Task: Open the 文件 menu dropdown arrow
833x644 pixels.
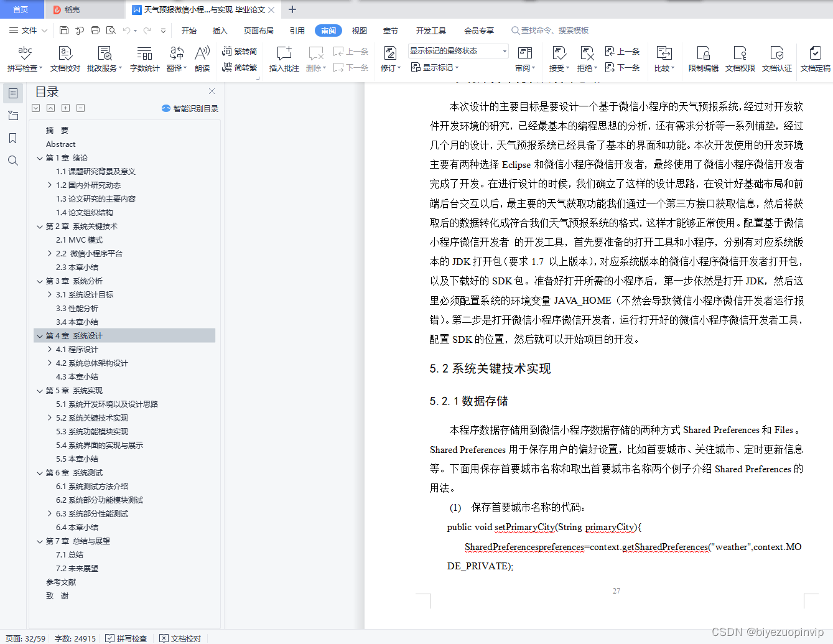Action: click(x=44, y=30)
